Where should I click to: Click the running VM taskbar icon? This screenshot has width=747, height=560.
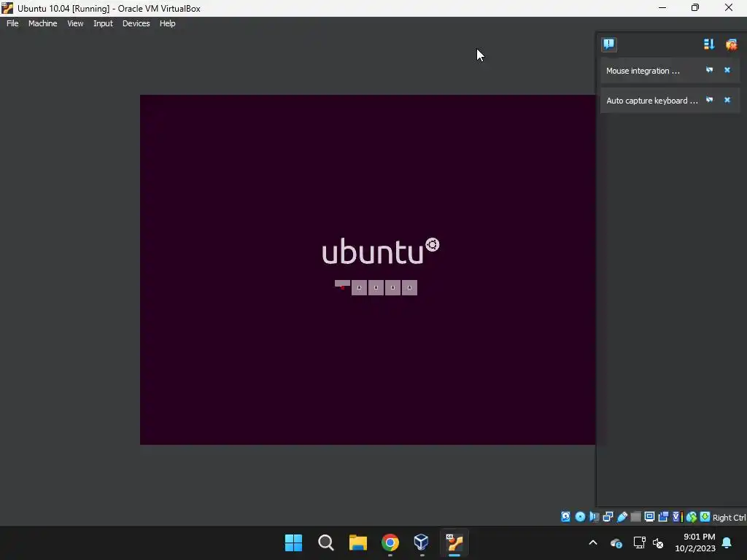454,542
